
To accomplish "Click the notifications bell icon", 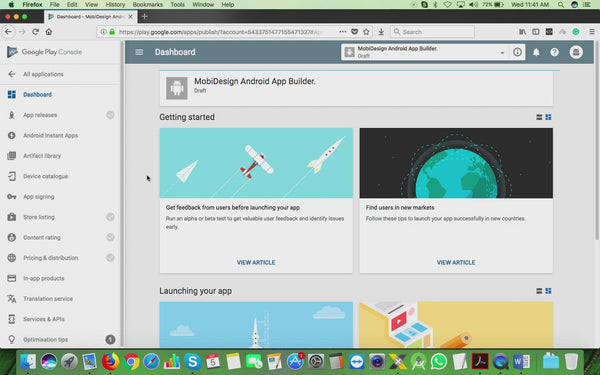I will click(536, 52).
